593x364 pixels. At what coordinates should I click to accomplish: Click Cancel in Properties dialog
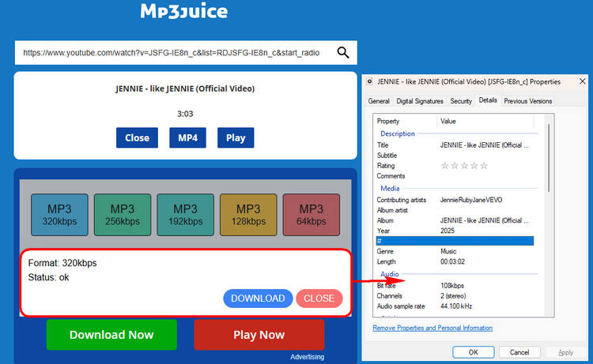(x=519, y=352)
